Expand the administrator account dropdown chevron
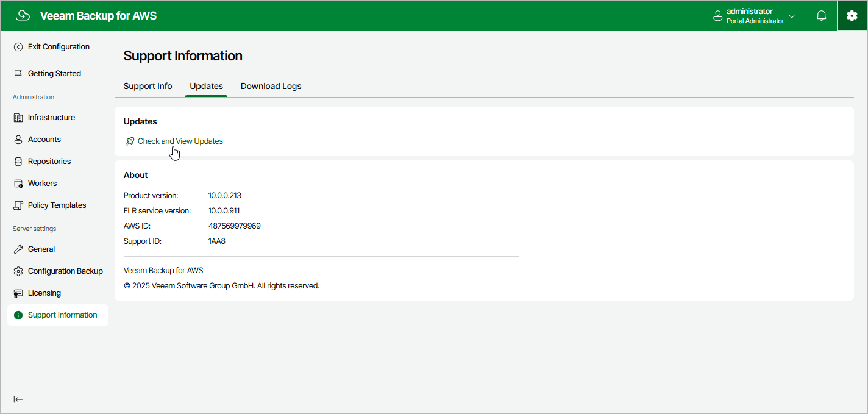Image resolution: width=868 pixels, height=414 pixels. pyautogui.click(x=792, y=16)
